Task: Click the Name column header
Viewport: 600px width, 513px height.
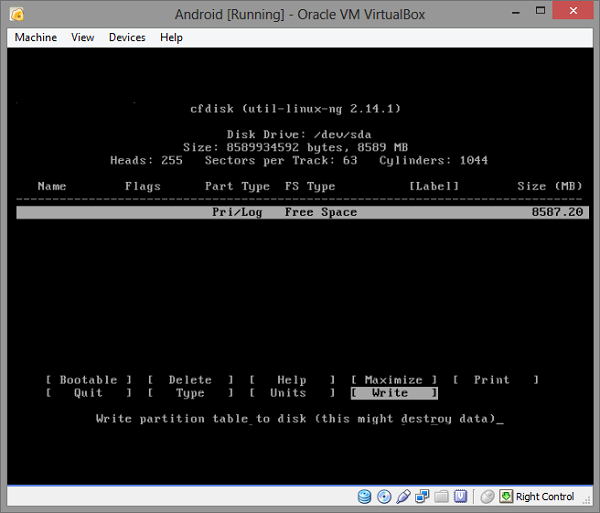Action: pos(52,186)
